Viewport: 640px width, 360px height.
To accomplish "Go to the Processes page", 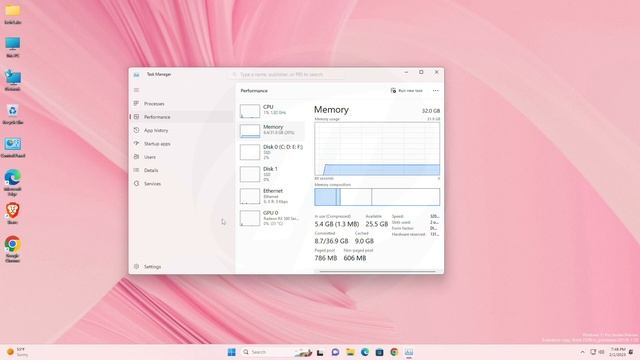I will tap(182, 104).
